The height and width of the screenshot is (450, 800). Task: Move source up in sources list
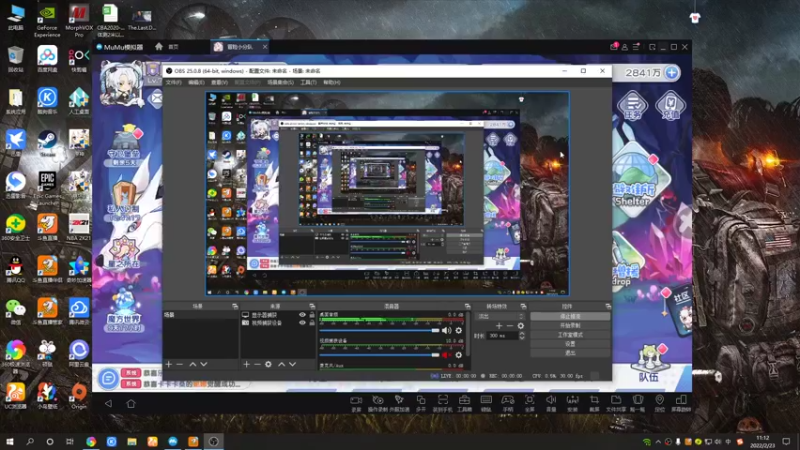pyautogui.click(x=282, y=364)
